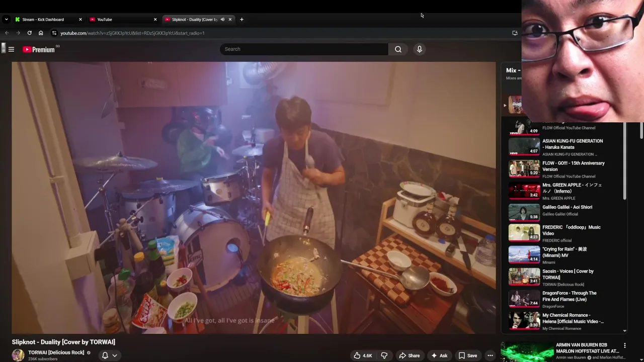This screenshot has height=362, width=644.
Task: Play "Crying for Rain" Minami MV
Action: pyautogui.click(x=565, y=252)
